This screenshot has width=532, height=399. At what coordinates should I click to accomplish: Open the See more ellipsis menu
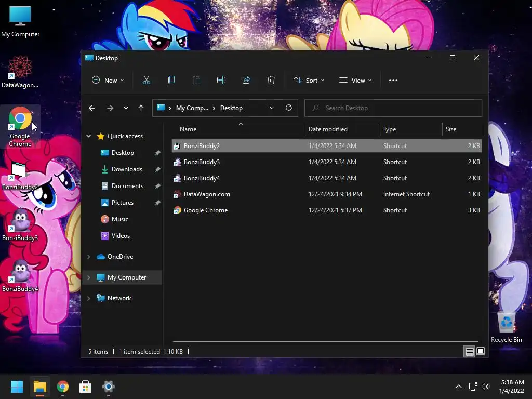pos(393,81)
